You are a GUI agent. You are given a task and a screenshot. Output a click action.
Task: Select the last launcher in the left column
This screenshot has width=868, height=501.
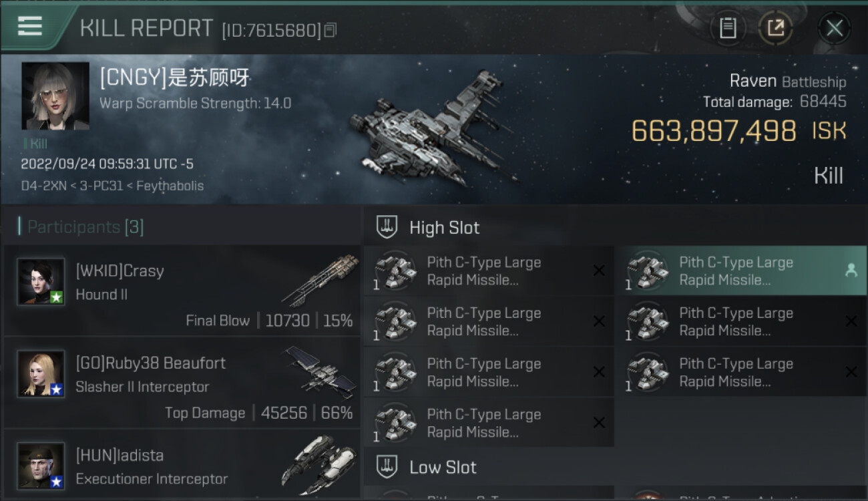click(489, 423)
